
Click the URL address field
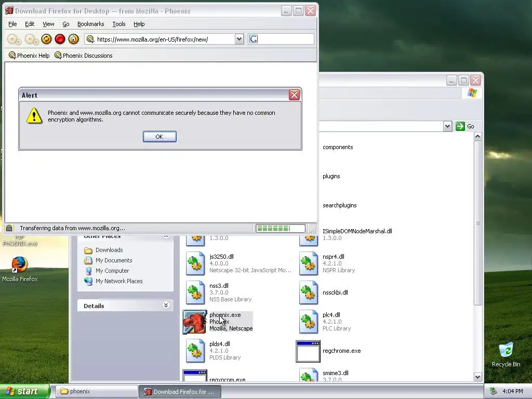[165, 39]
